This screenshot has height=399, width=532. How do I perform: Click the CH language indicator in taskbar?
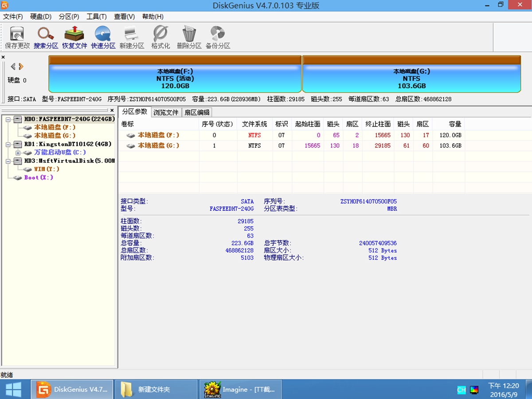point(461,389)
